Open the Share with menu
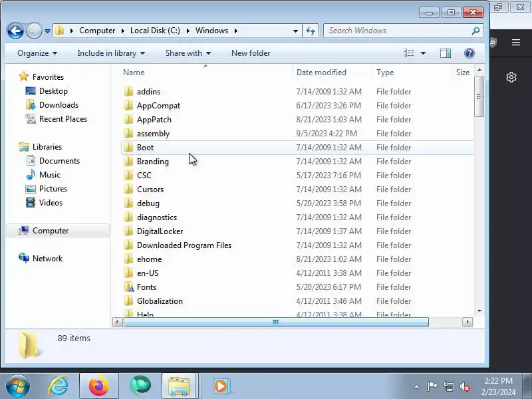The width and height of the screenshot is (532, 399). point(188,53)
